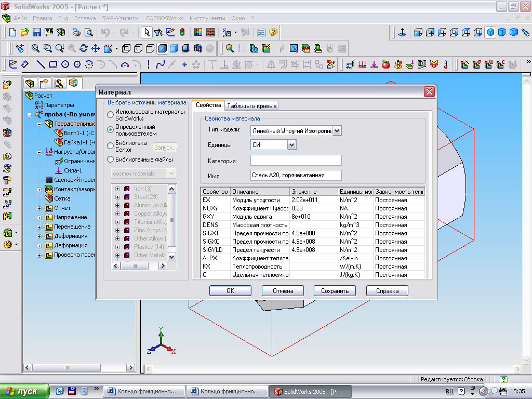Switch to 'Таблицы и кривые' tab
This screenshot has width=532, height=399.
pos(252,106)
